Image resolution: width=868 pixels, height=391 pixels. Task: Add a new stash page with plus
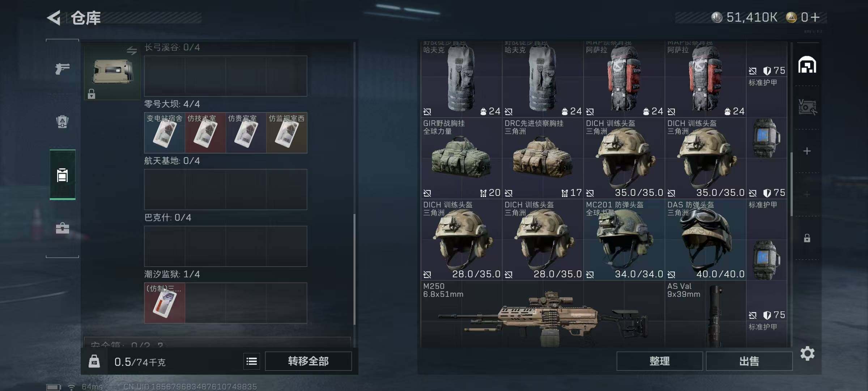807,151
